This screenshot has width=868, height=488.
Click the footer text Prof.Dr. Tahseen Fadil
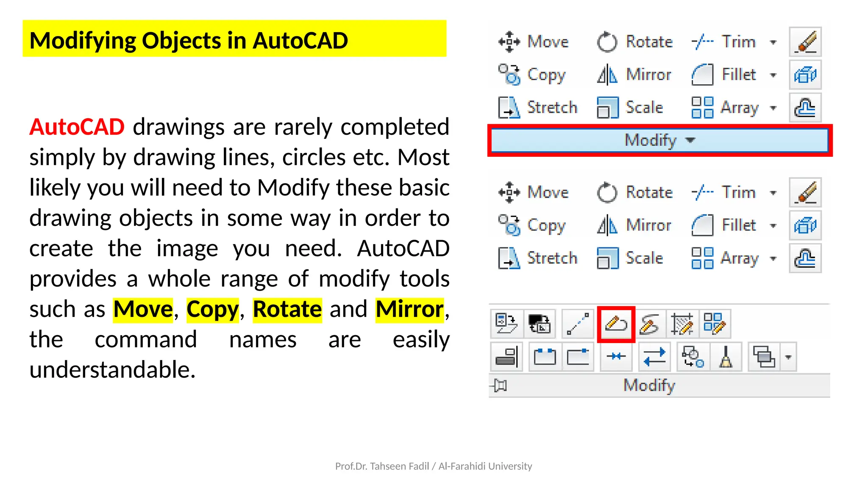(x=382, y=466)
